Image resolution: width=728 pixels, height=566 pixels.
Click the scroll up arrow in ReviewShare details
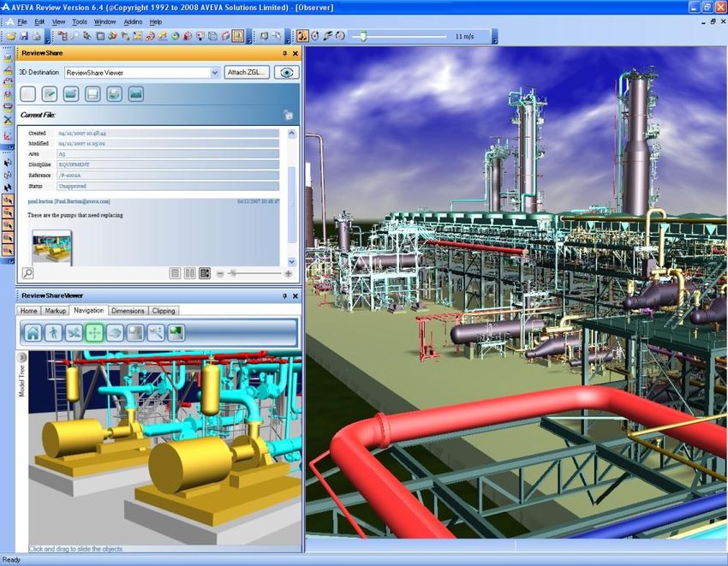point(291,134)
